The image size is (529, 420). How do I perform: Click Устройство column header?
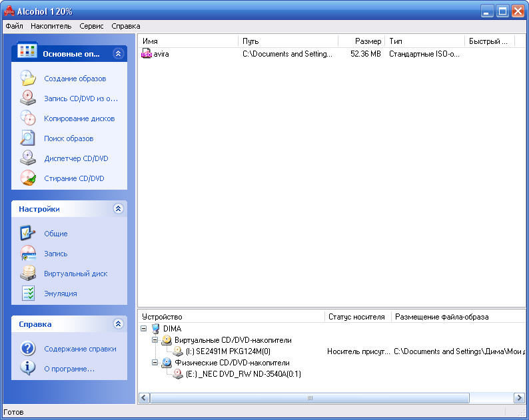click(231, 317)
